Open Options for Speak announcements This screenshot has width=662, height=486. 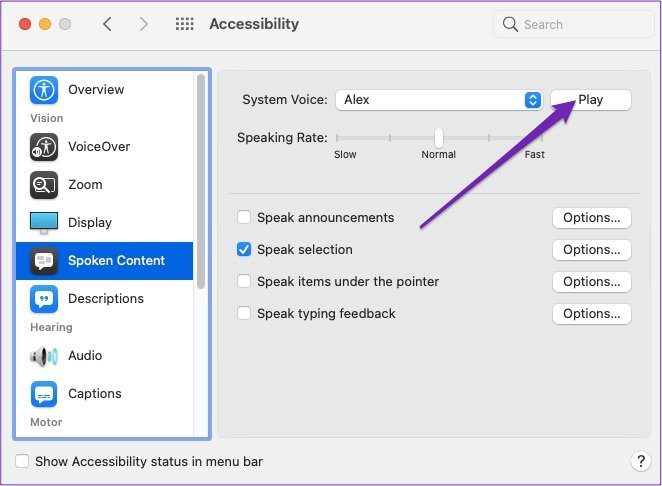coord(591,218)
